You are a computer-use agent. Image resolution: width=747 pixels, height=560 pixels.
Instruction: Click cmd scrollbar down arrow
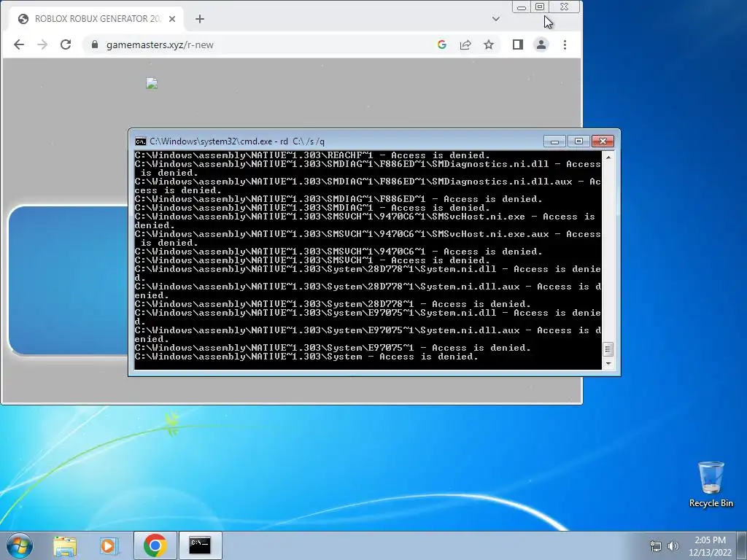608,364
